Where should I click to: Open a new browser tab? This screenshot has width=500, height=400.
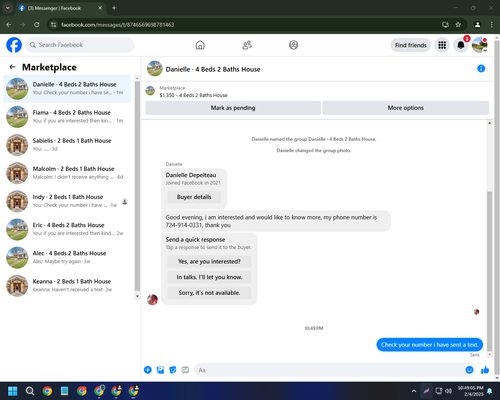[114, 8]
